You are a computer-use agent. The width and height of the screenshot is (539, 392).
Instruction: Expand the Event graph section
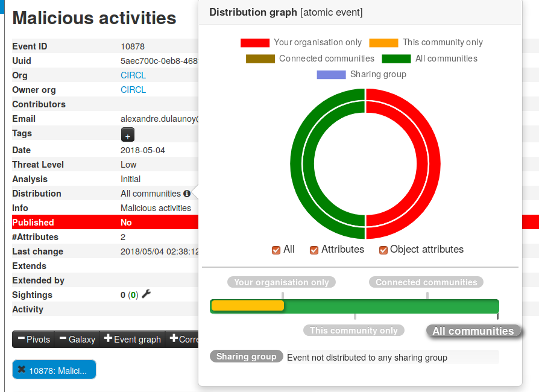(x=133, y=339)
